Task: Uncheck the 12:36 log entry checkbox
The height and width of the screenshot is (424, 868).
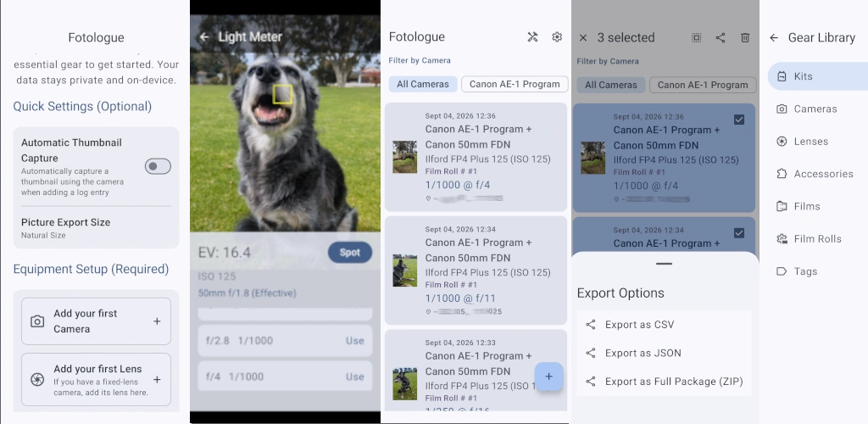Action: coord(739,120)
